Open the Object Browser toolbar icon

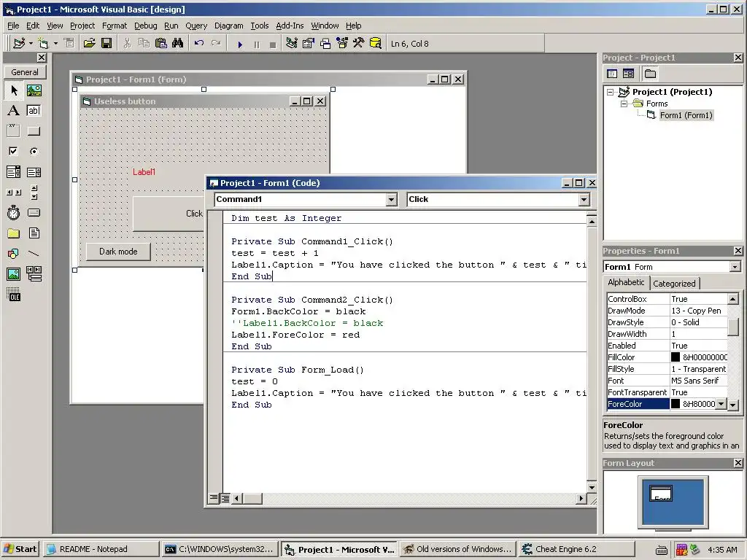tap(342, 43)
